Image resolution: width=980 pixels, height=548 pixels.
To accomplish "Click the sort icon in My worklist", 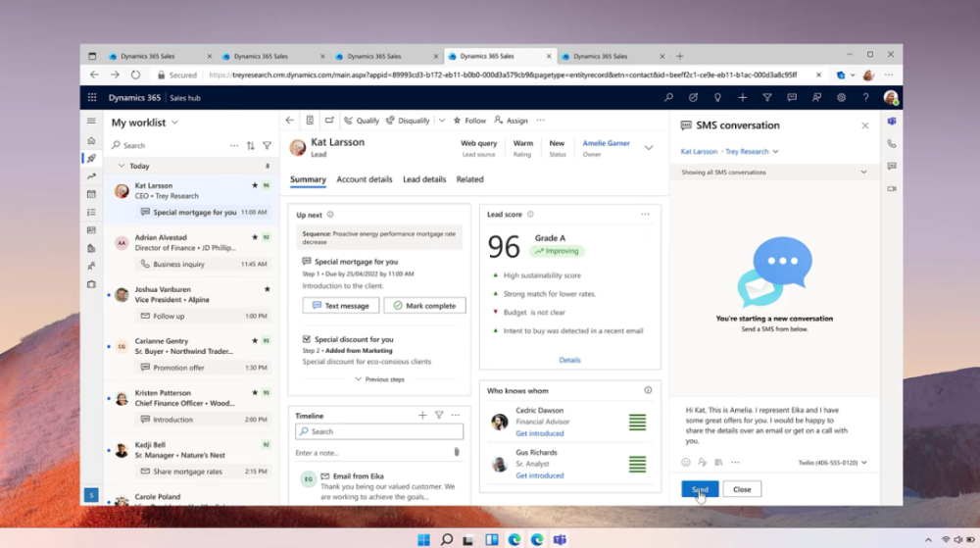I will (x=250, y=145).
